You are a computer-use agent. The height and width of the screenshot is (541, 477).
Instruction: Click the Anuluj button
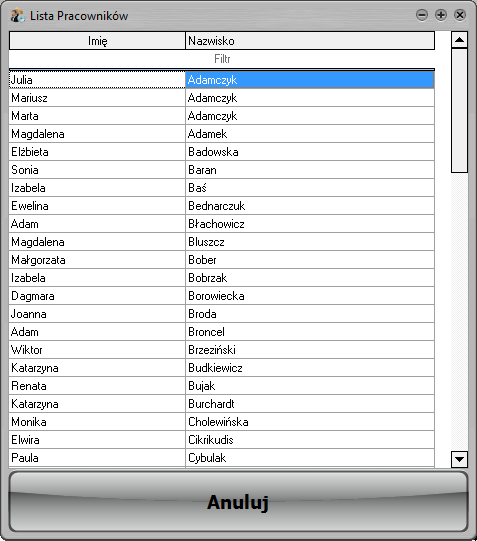pos(238,502)
